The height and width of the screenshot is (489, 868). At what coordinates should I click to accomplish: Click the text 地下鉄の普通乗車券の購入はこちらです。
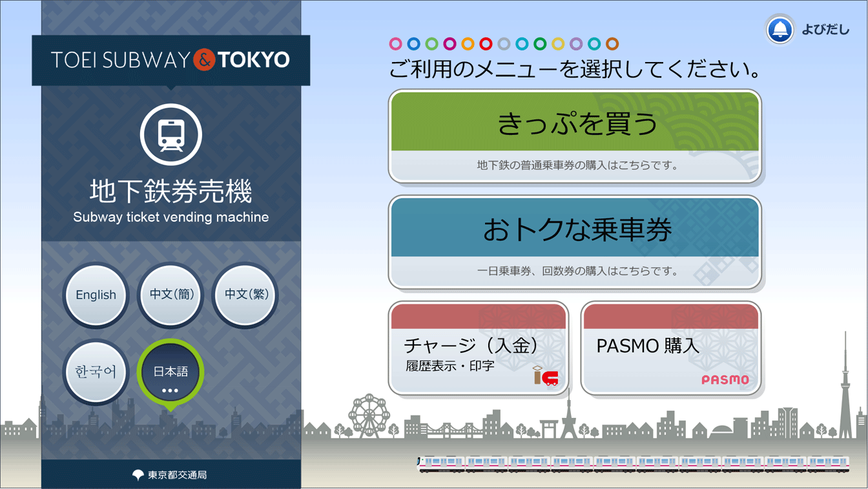[x=577, y=165]
